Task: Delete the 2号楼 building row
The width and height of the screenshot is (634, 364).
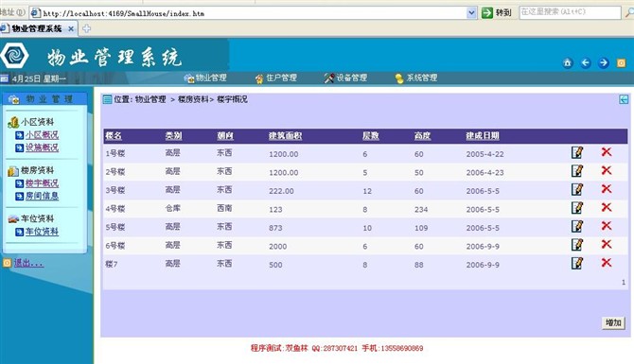Action: (x=607, y=170)
